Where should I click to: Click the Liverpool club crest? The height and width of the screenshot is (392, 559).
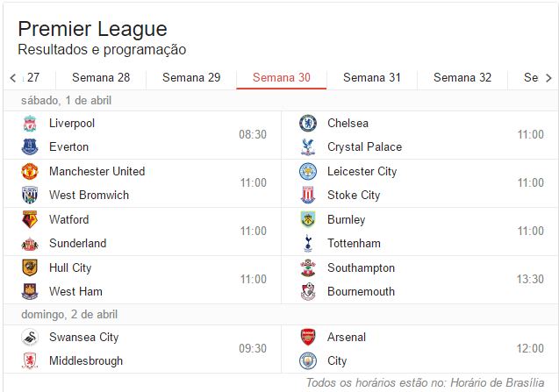pyautogui.click(x=30, y=124)
